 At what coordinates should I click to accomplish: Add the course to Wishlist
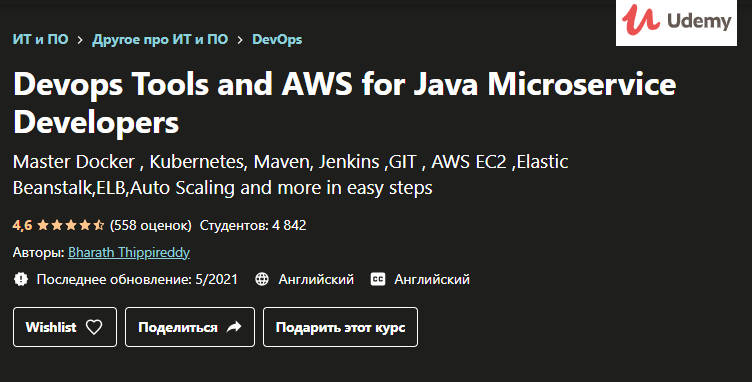pos(65,327)
